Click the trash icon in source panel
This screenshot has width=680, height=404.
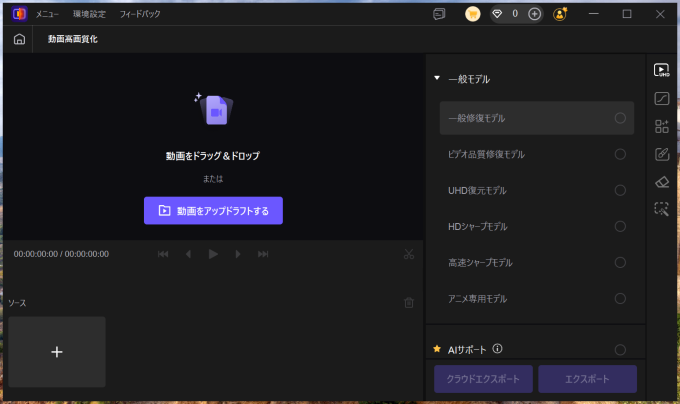tap(408, 302)
